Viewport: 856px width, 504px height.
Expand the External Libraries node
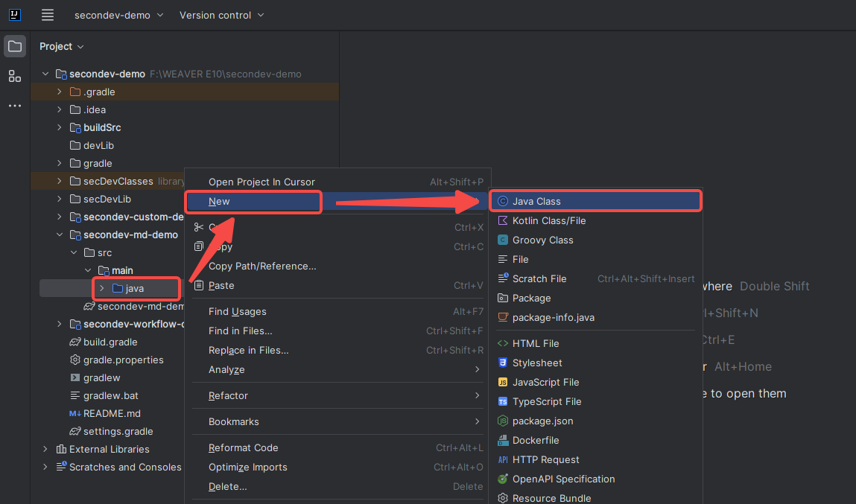coord(45,449)
